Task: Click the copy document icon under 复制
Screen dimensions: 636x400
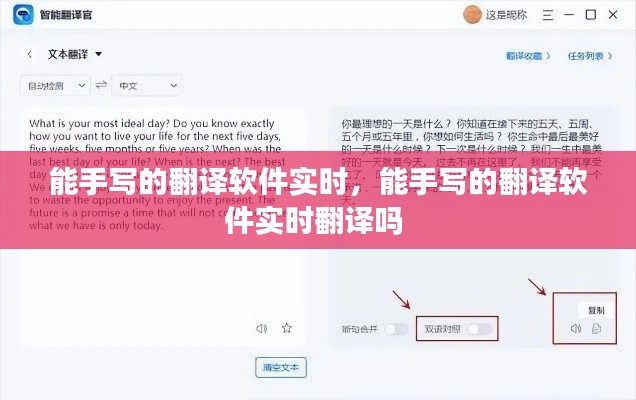Action: [x=596, y=328]
